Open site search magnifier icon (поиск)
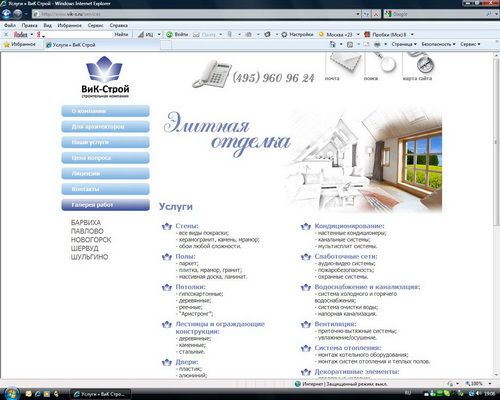The width and height of the screenshot is (500, 400). 384,62
